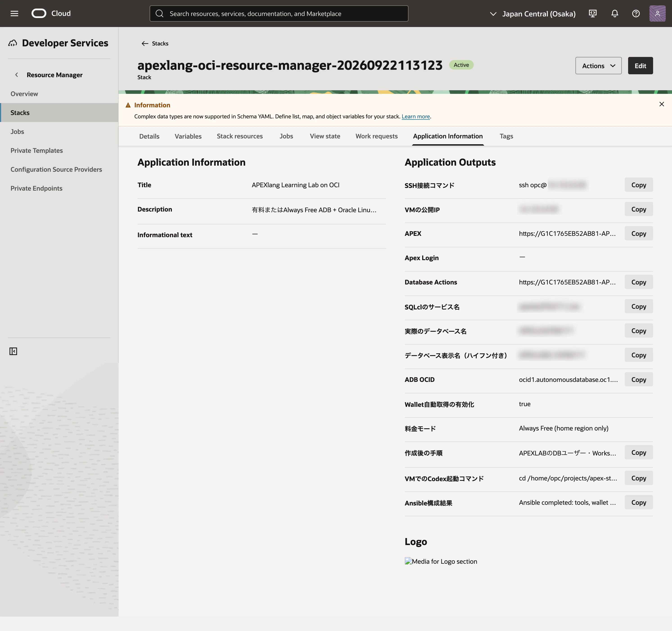This screenshot has height=631, width=672.
Task: Switch to the View state tab
Action: click(x=325, y=136)
